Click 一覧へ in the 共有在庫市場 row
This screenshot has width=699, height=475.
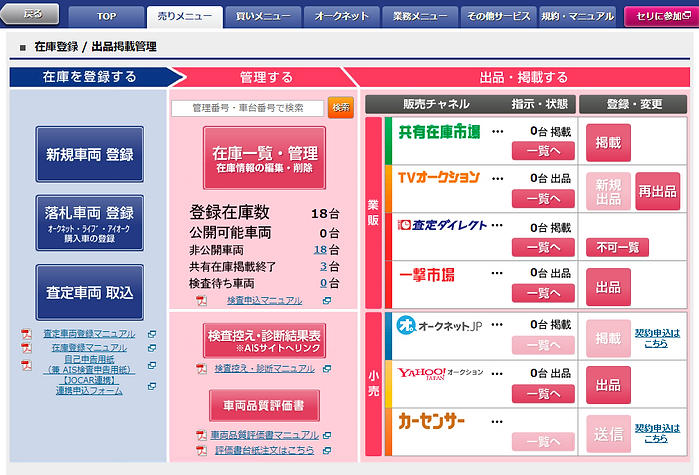point(543,151)
